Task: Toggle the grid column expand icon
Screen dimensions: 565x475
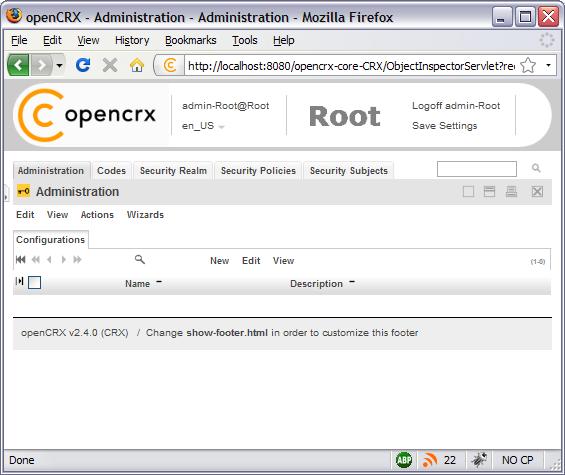Action: (19, 281)
